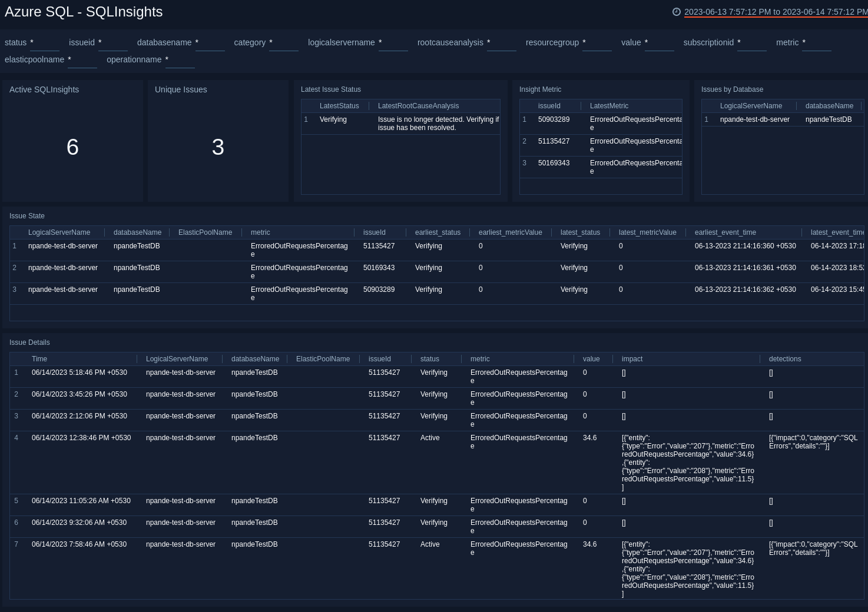Select issueId 51135427 in Insight Metric
Viewport: 868px width, 612px height.
[554, 141]
